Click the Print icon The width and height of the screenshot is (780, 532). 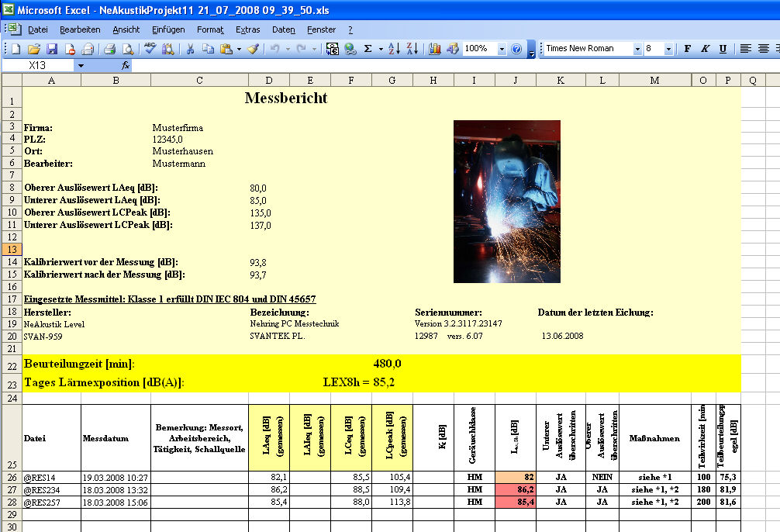[109, 49]
